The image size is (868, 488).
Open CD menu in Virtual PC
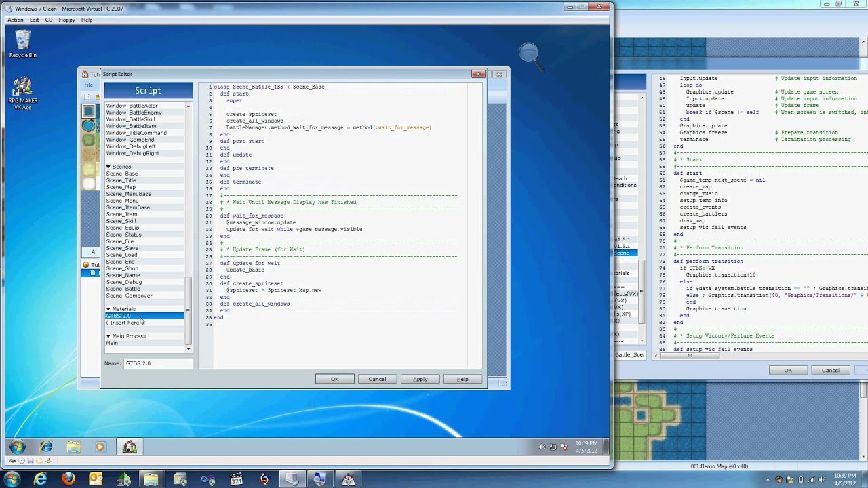49,20
